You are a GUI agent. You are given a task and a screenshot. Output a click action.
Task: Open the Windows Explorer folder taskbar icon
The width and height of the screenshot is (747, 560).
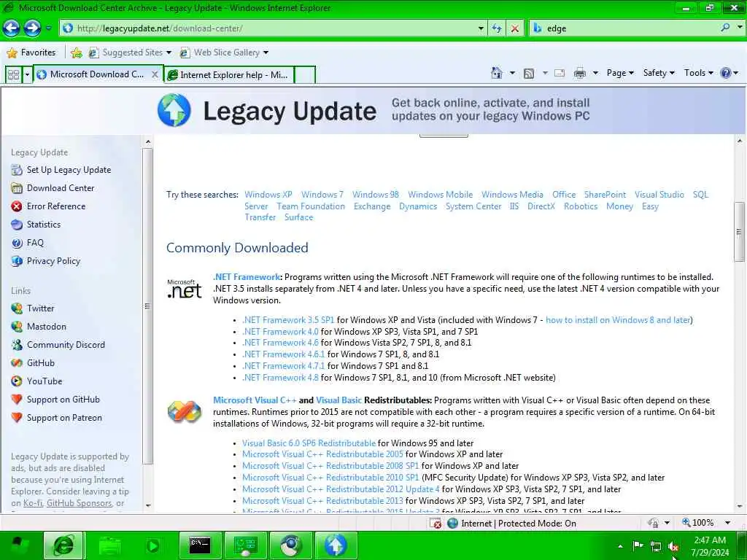pos(109,545)
